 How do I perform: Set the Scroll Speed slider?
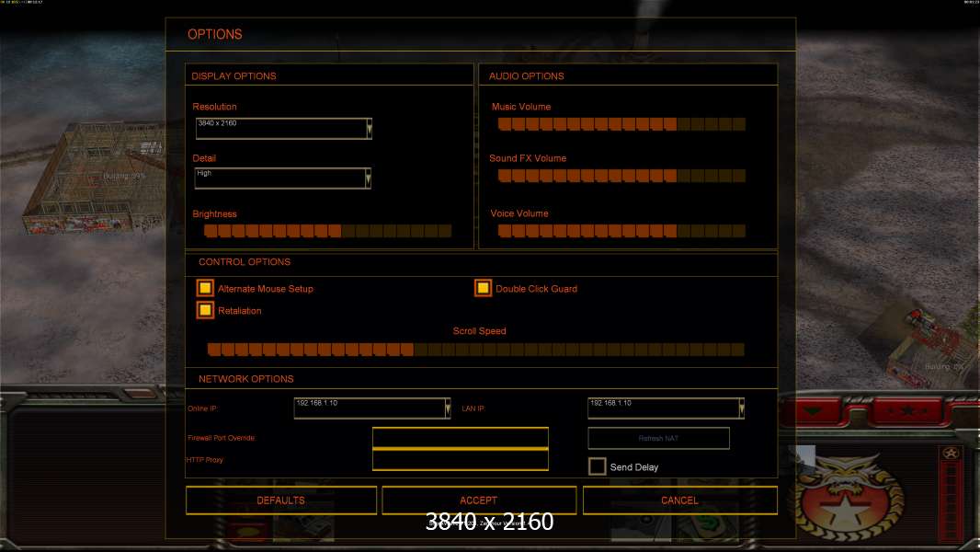coord(476,350)
